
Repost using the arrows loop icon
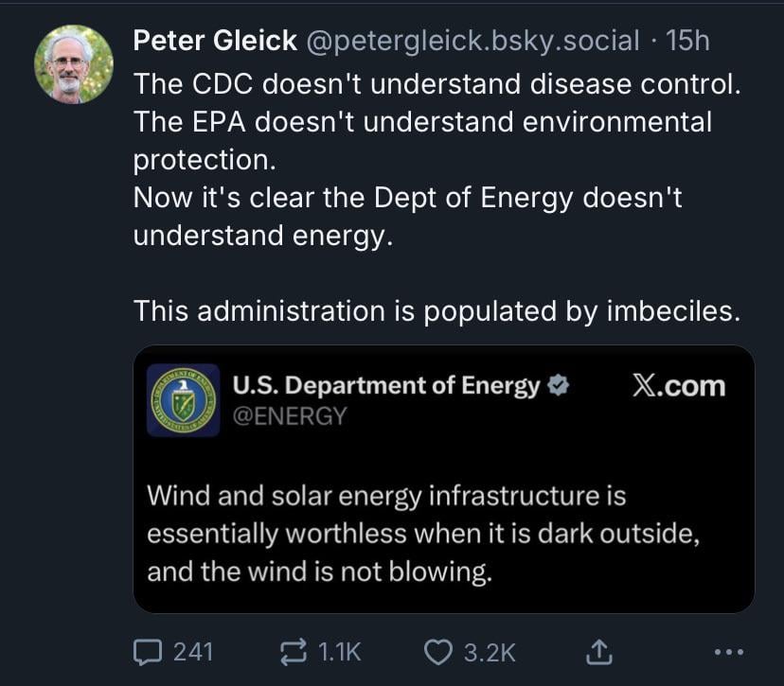pyautogui.click(x=293, y=653)
